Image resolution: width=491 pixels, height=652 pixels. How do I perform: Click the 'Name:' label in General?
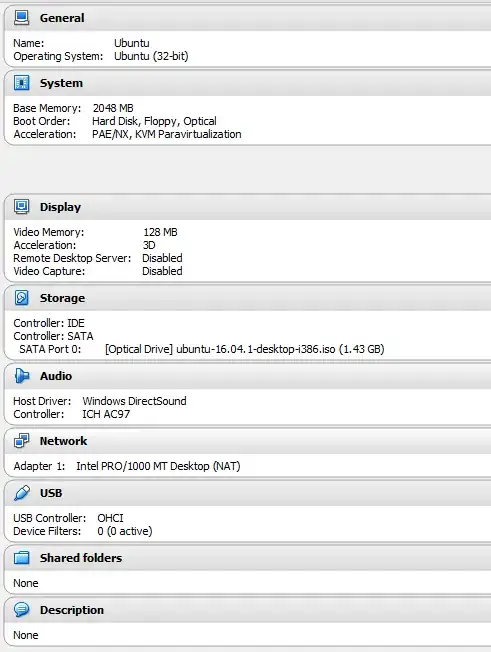click(29, 43)
